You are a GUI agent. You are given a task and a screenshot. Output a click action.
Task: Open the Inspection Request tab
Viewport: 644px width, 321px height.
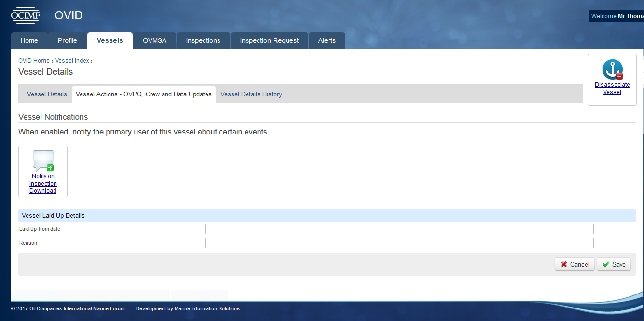[x=269, y=40]
